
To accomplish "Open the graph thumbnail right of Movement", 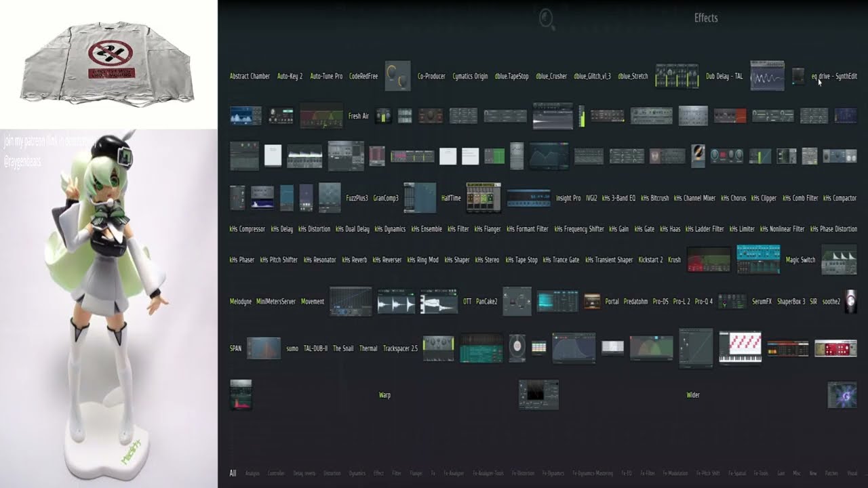I will (351, 301).
